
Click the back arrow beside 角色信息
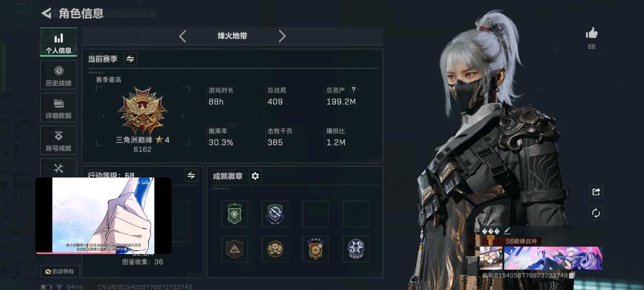click(46, 13)
